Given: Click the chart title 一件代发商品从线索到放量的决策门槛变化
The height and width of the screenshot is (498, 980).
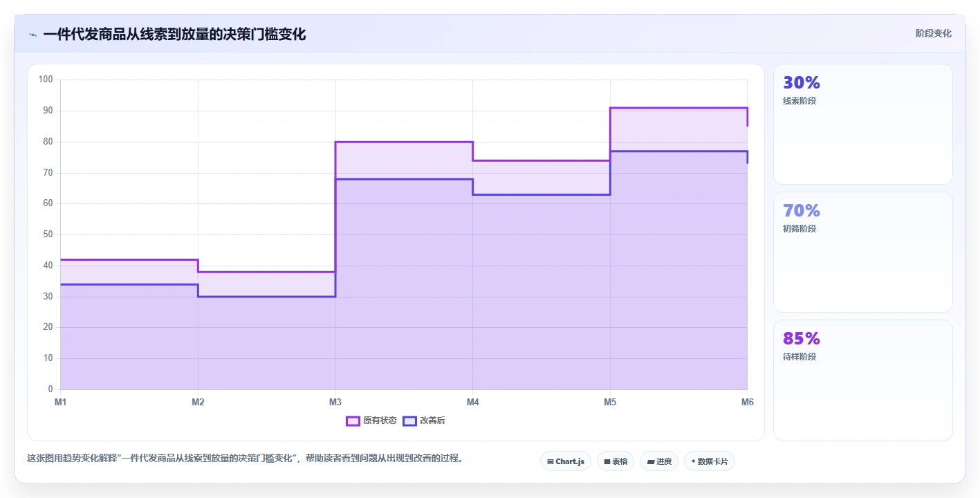Looking at the screenshot, I should (x=174, y=34).
